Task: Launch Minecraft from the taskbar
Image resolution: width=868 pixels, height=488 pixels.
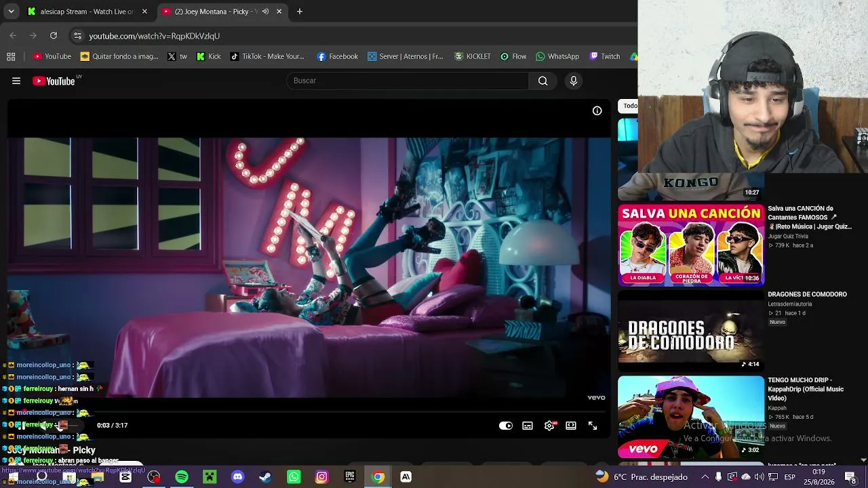Action: pyautogui.click(x=210, y=477)
